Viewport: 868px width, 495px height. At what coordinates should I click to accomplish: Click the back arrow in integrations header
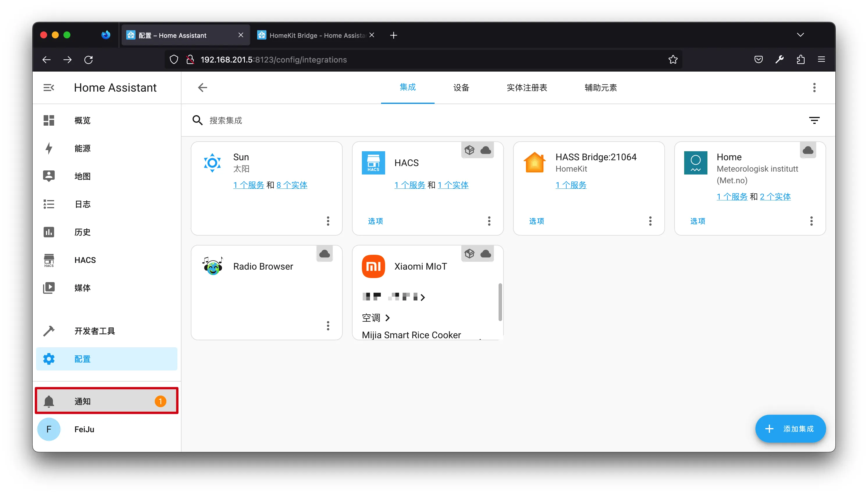(203, 88)
